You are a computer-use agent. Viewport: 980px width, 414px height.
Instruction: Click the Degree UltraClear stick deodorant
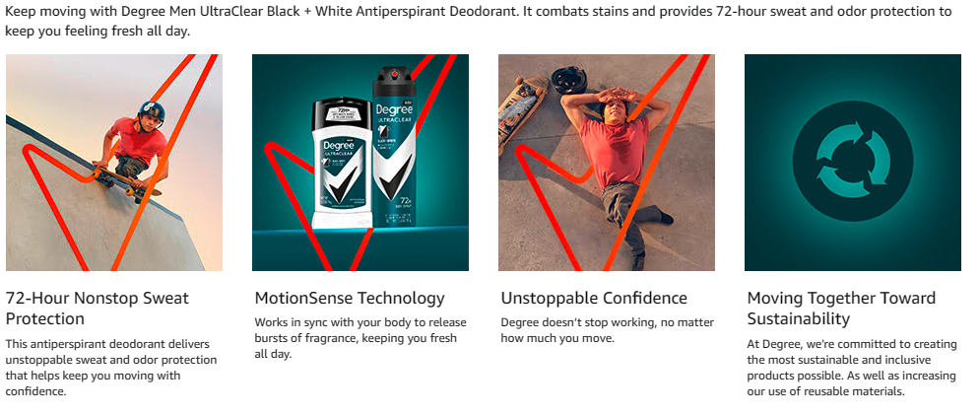343,164
